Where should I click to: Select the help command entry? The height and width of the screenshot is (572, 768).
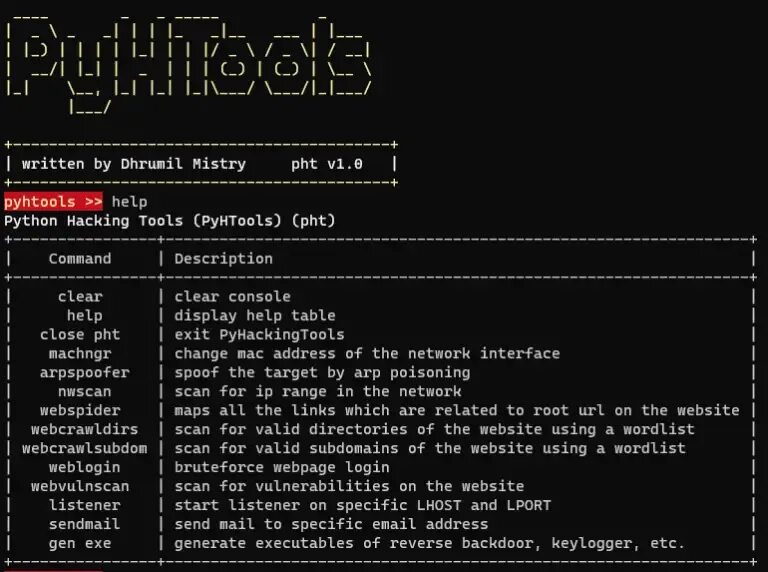[x=84, y=315]
